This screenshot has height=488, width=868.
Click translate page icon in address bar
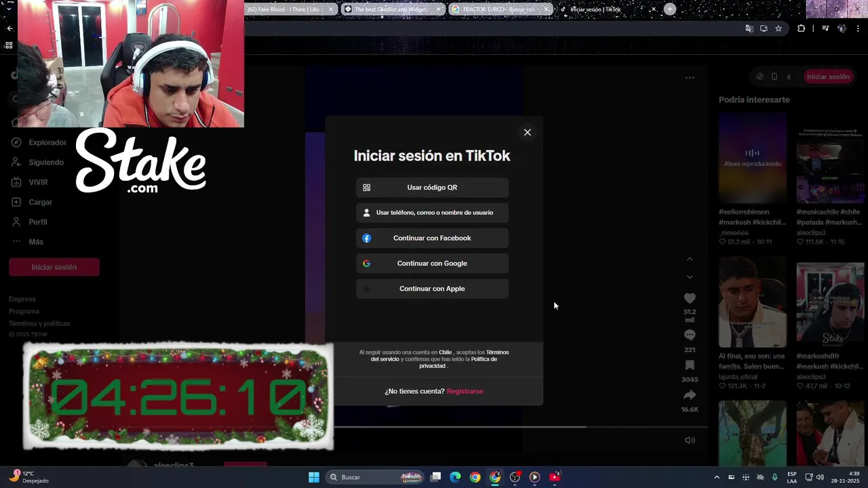749,28
